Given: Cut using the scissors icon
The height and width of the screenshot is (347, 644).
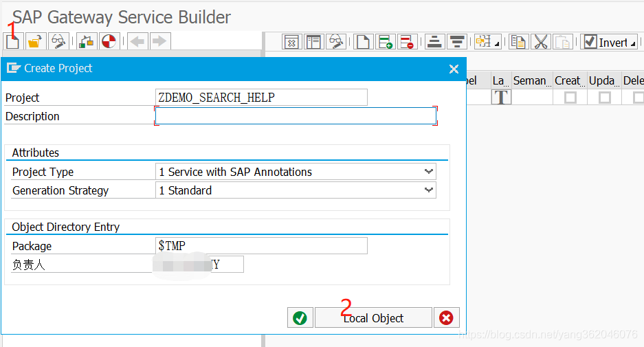Looking at the screenshot, I should click(x=541, y=42).
